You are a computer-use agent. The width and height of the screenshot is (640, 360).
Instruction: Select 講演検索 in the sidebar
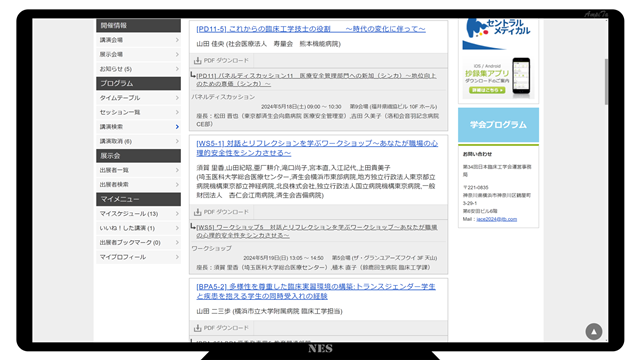pos(138,127)
